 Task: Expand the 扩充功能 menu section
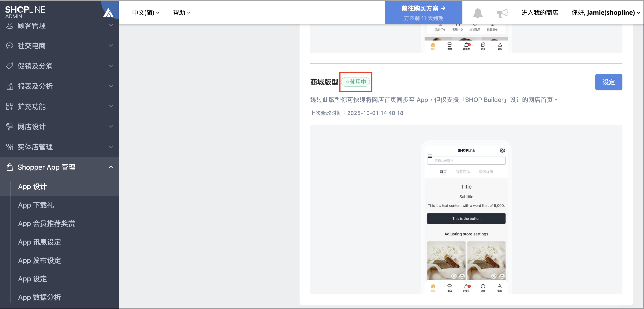[x=111, y=107]
